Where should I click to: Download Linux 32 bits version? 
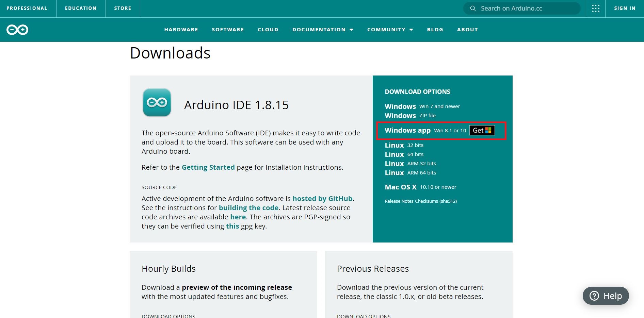[404, 145]
